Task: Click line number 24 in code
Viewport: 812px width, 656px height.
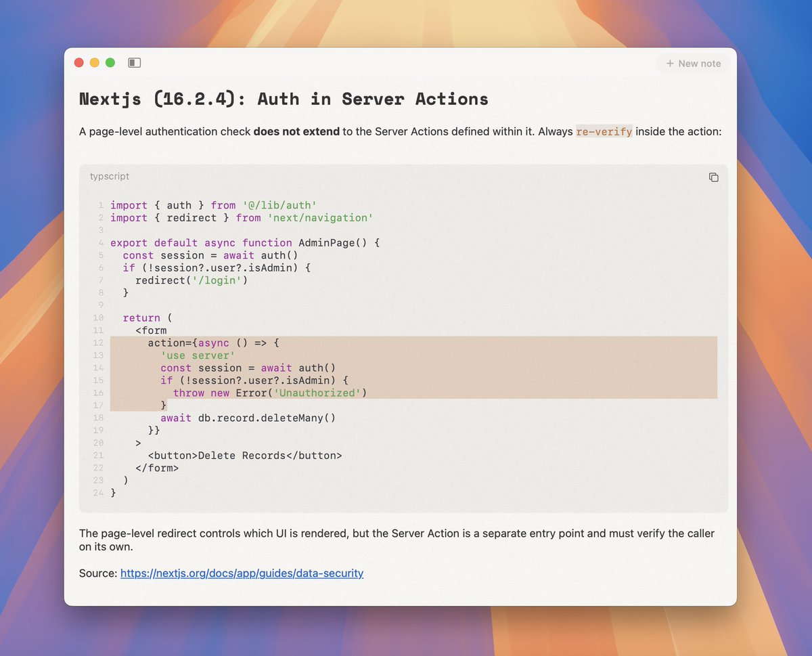Action: tap(98, 493)
